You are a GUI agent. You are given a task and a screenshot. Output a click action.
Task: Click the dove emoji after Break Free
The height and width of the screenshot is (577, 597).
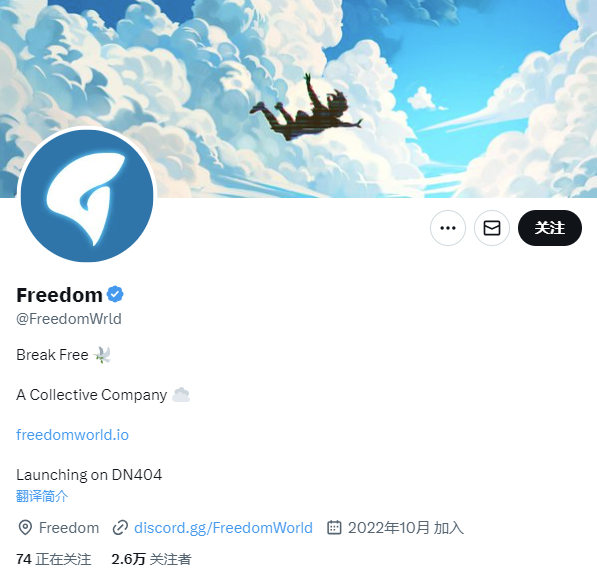pyautogui.click(x=102, y=355)
